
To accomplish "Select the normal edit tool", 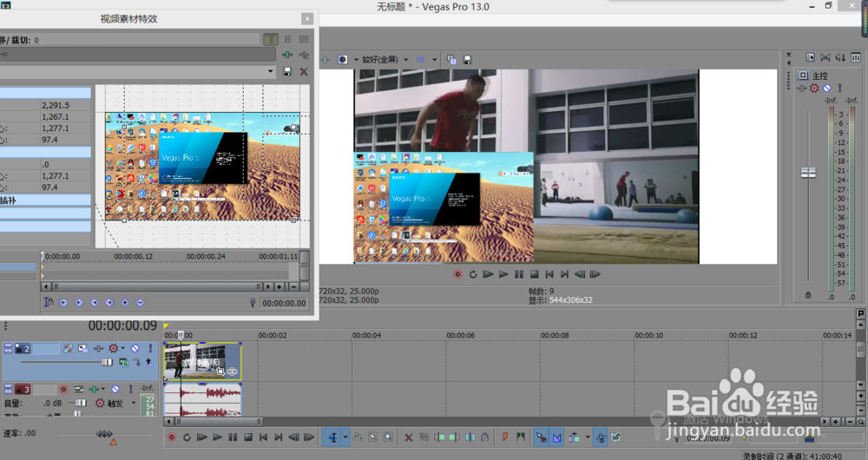I will 332,437.
